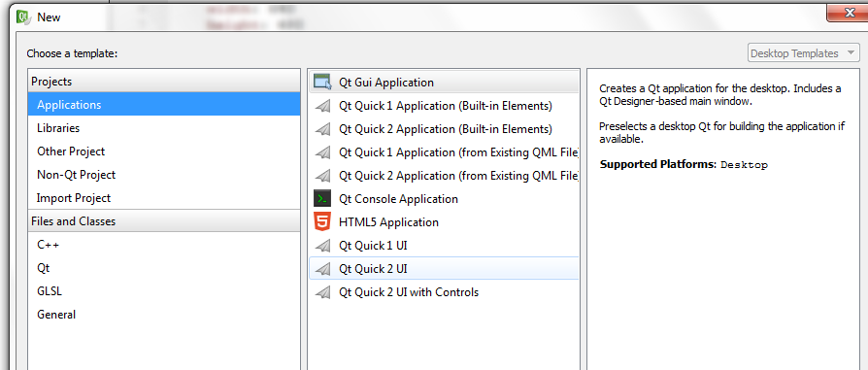The width and height of the screenshot is (868, 370).
Task: Click the Qt Quick 1 Application (Built-in Elements) icon
Action: click(x=322, y=106)
